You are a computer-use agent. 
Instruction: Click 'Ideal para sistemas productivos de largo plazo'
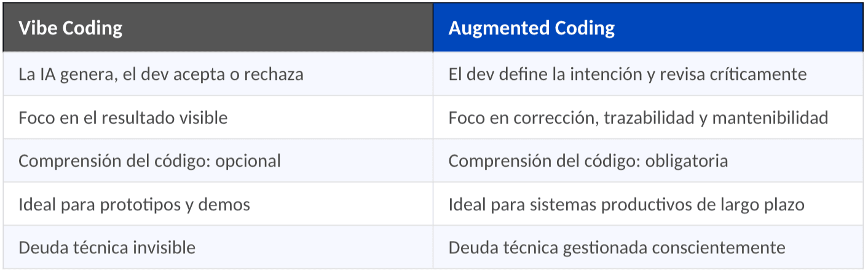tap(626, 204)
